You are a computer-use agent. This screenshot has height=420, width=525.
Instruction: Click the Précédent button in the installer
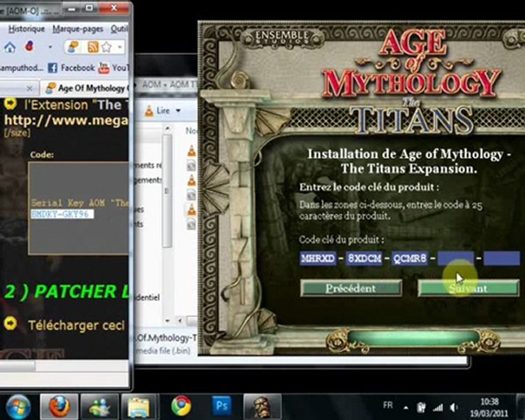point(351,288)
